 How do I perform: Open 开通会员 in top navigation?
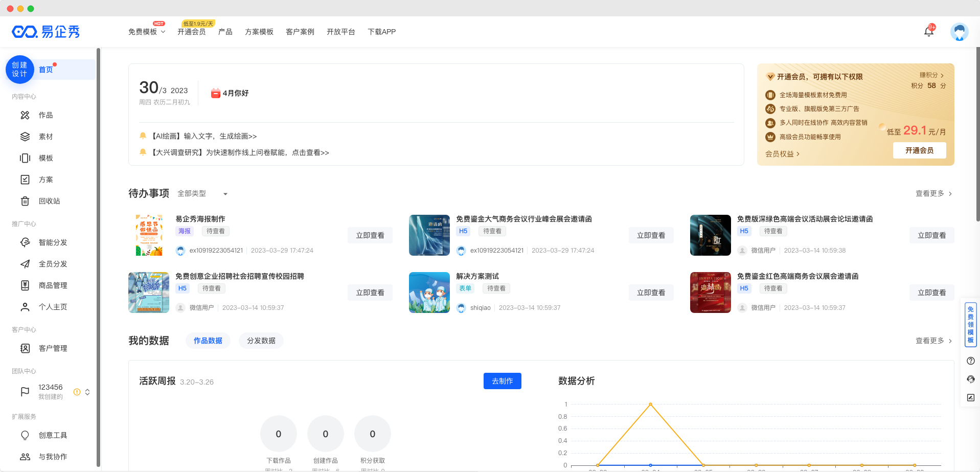192,32
